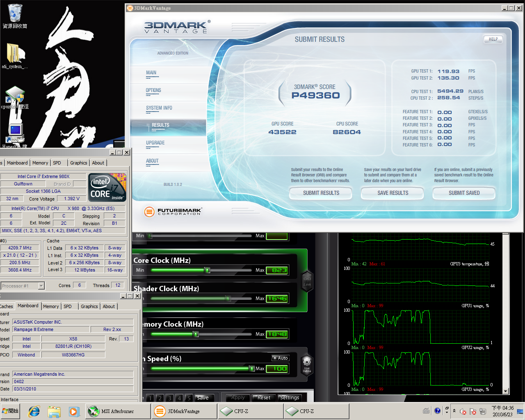
Task: Open Windows Media Player from taskbar
Action: click(x=74, y=411)
